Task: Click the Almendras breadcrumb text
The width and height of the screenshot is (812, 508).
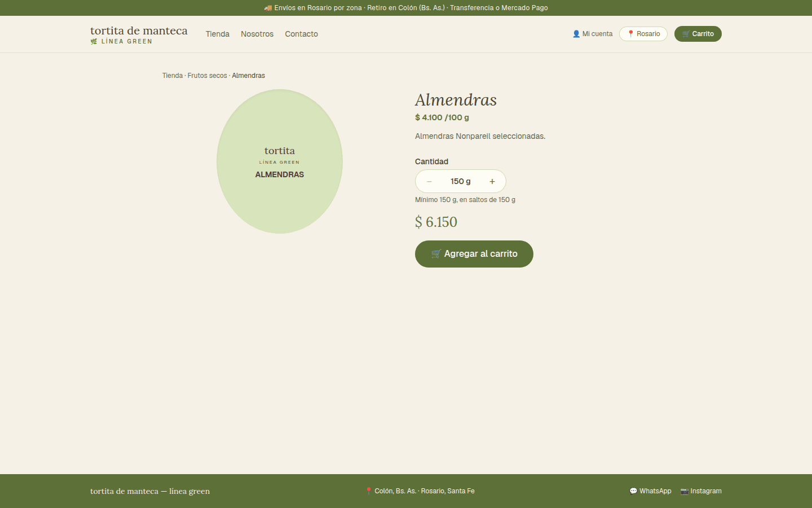Action: click(248, 76)
